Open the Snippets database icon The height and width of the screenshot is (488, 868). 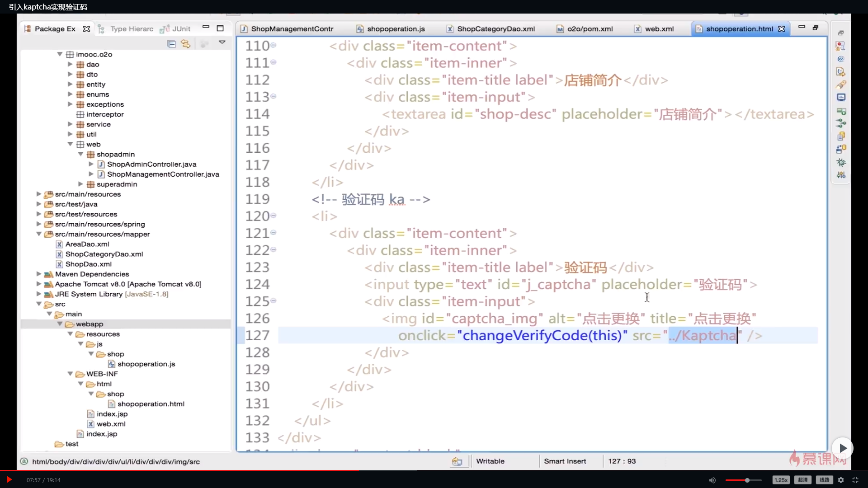(841, 149)
